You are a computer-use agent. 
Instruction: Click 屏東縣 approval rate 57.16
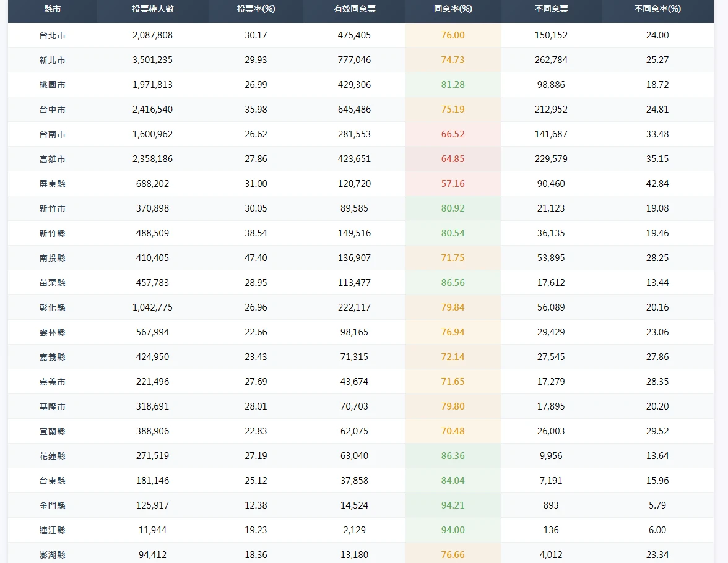click(453, 184)
